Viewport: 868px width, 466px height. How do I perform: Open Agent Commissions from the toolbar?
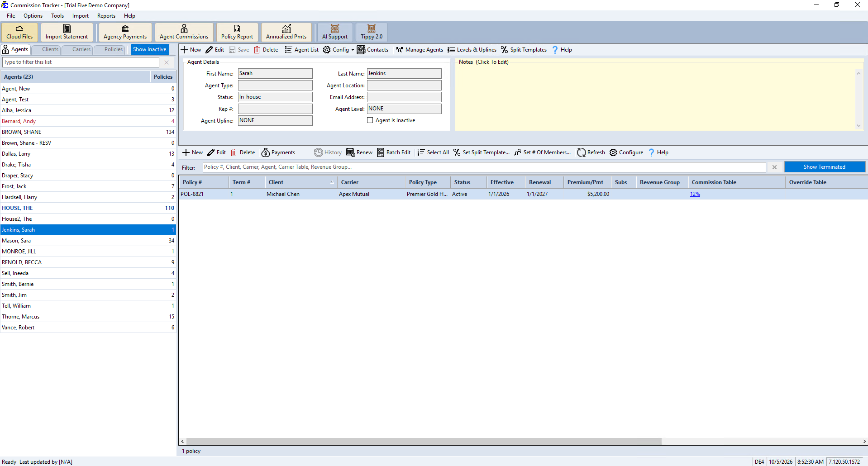(184, 32)
